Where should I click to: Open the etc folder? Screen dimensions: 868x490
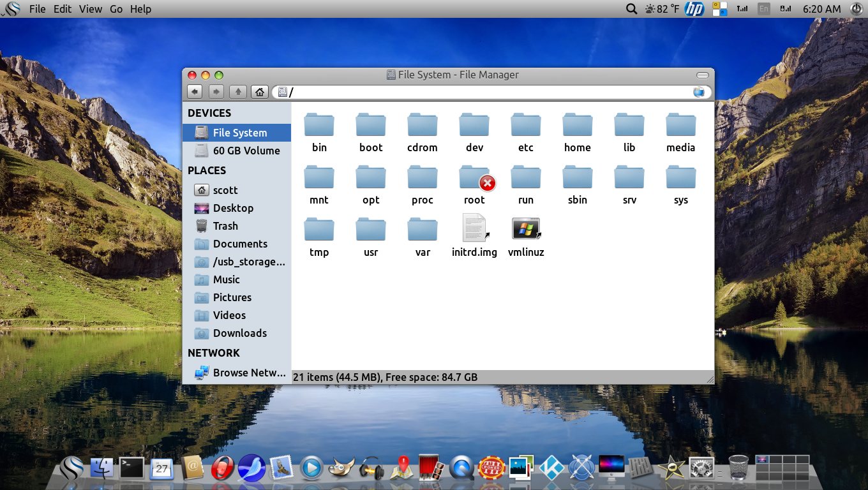(526, 125)
